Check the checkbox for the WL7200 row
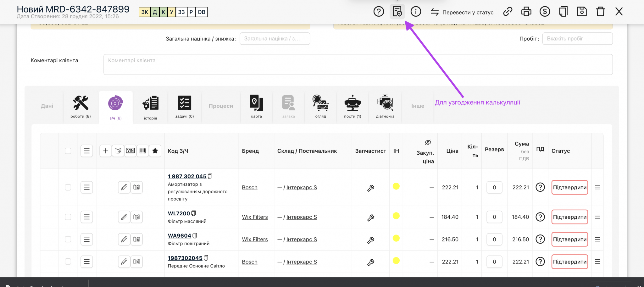The width and height of the screenshot is (644, 287). click(68, 217)
